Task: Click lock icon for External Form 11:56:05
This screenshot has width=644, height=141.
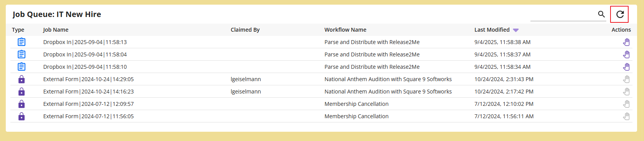Action: (22, 116)
